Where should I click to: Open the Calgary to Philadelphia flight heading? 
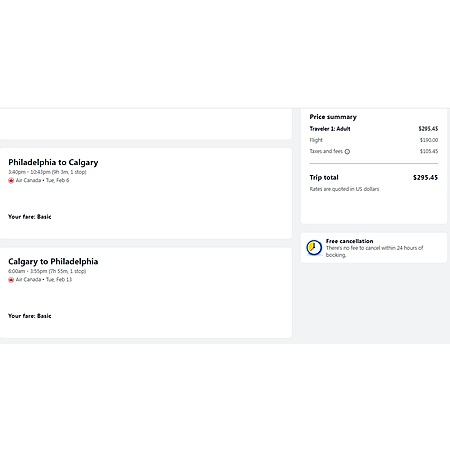(53, 262)
